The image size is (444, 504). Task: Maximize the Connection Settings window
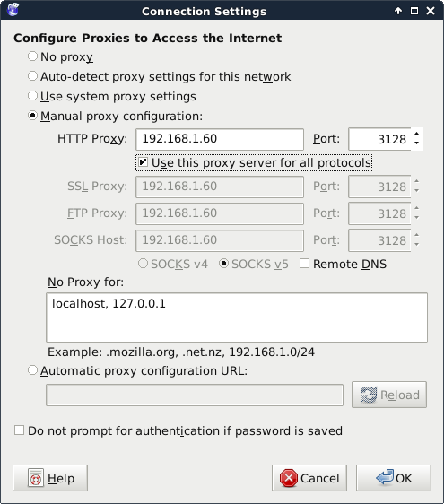click(x=414, y=11)
